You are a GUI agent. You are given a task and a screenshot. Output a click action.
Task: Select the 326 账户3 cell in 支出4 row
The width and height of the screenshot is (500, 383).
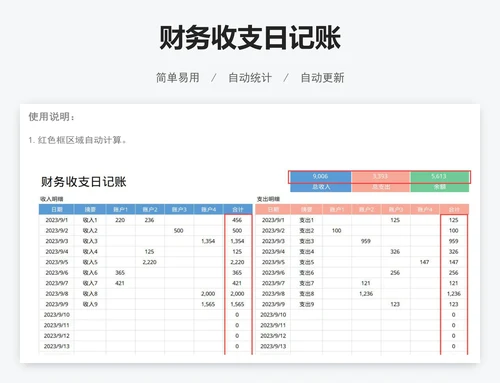[395, 252]
